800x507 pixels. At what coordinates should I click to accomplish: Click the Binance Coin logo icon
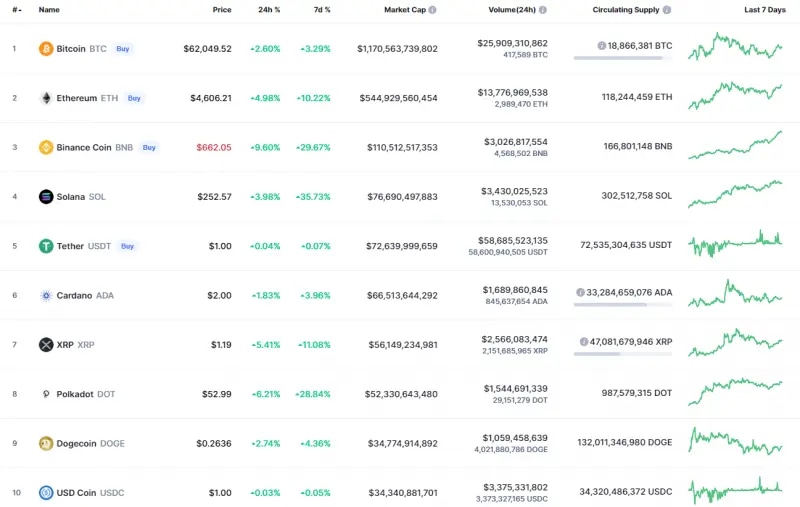point(46,147)
